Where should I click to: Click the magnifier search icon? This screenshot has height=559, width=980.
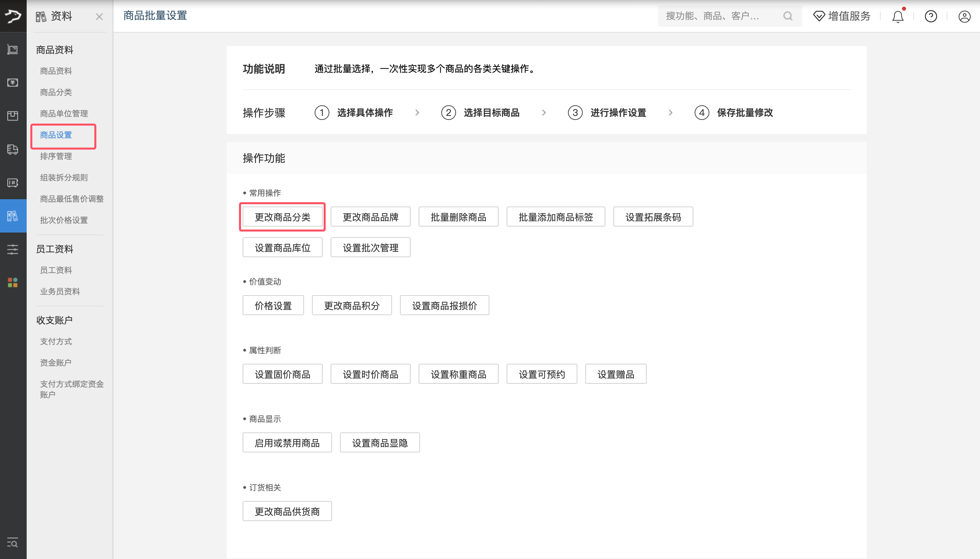tap(788, 16)
